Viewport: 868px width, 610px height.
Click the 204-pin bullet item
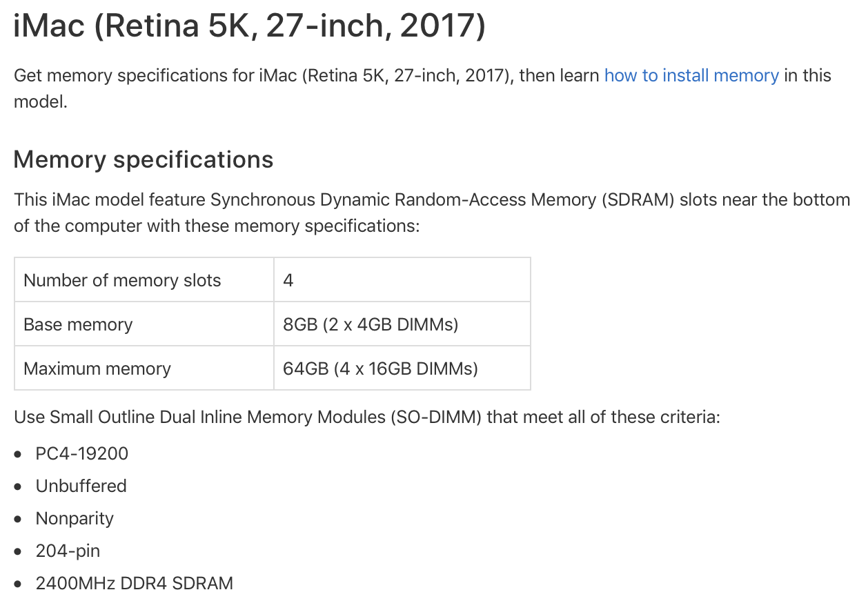(x=68, y=551)
